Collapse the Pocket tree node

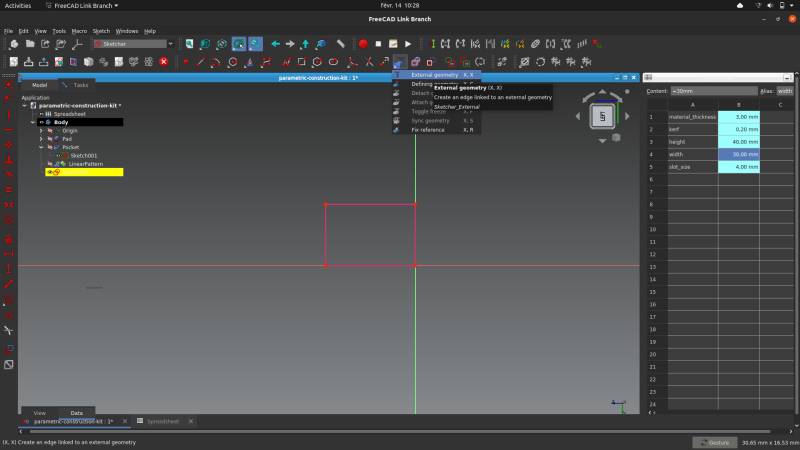(41, 147)
